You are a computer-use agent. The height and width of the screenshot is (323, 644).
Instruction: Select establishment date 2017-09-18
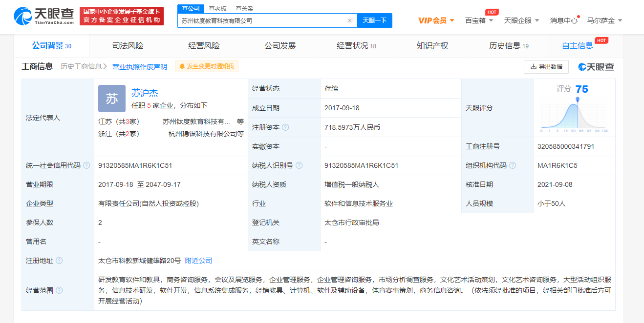(342, 108)
